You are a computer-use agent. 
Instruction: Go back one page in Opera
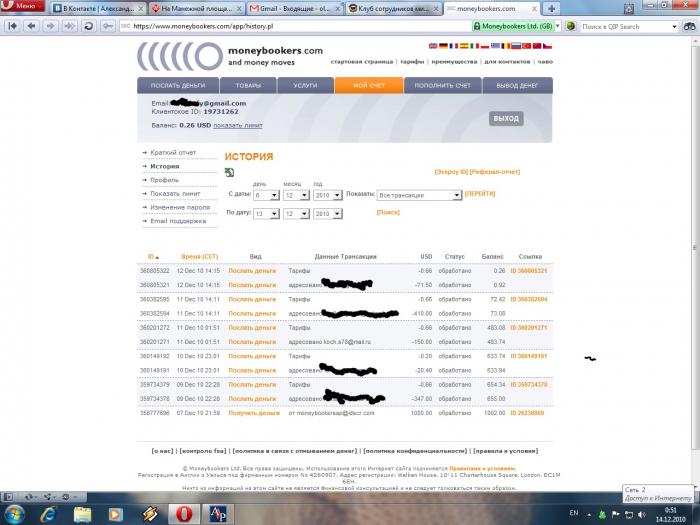[x=31, y=26]
